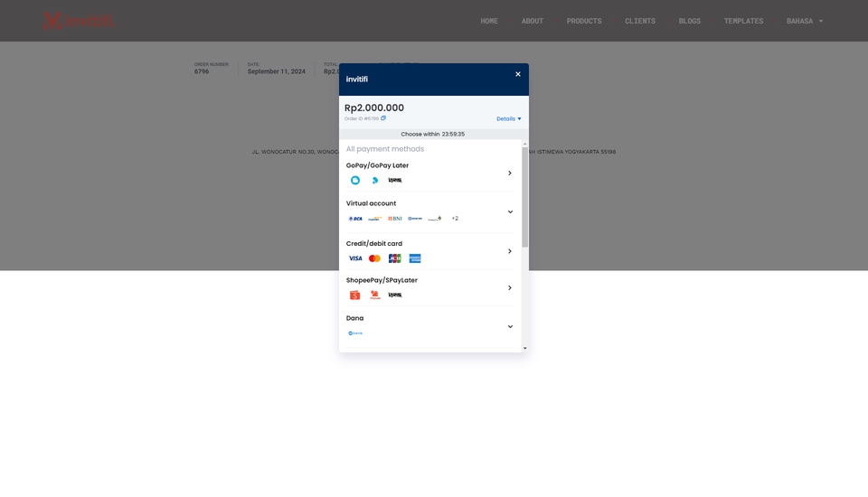
Task: Open the ABOUT menu item
Action: click(x=532, y=21)
